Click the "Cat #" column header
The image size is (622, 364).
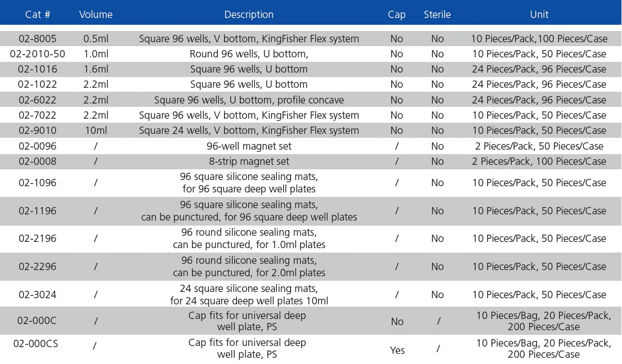click(37, 15)
